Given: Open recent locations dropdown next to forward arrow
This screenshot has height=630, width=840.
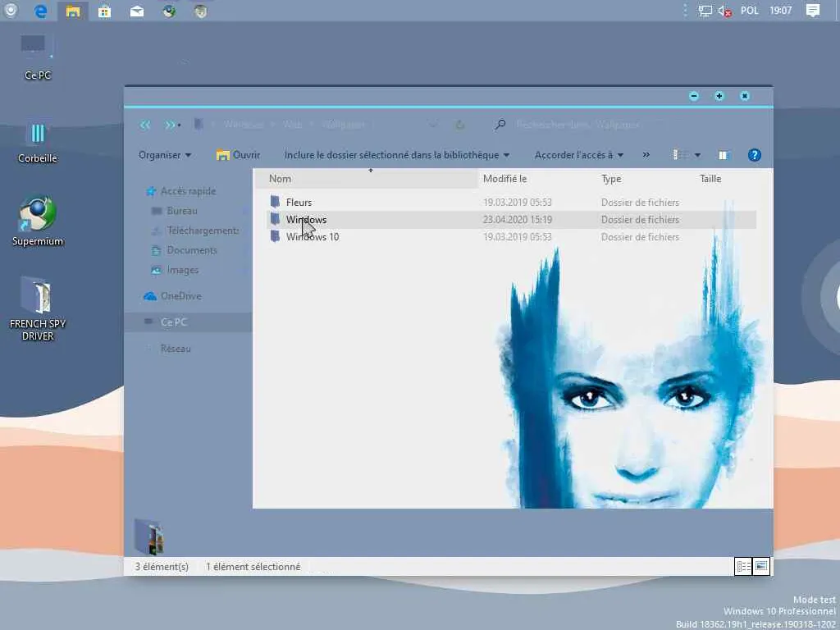Looking at the screenshot, I should coord(179,126).
